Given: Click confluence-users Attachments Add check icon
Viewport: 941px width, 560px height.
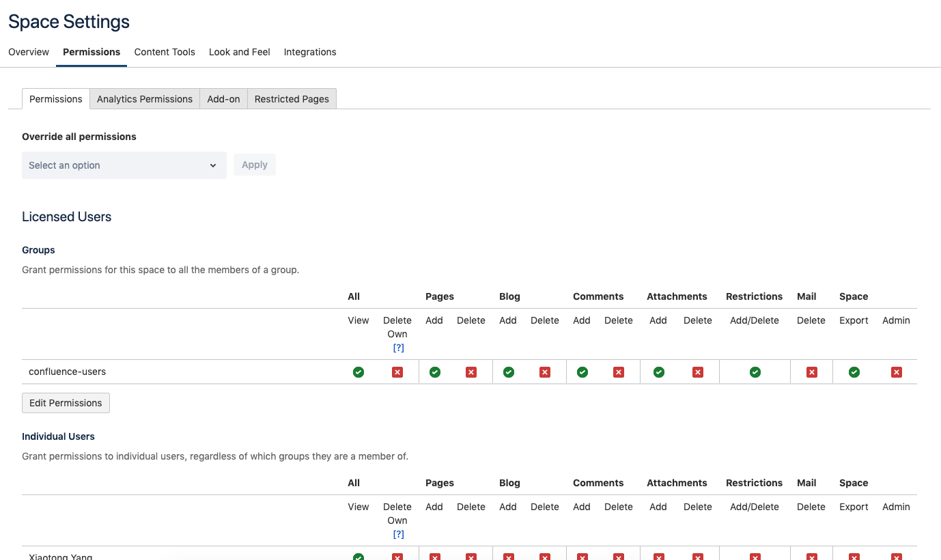Looking at the screenshot, I should coord(659,372).
